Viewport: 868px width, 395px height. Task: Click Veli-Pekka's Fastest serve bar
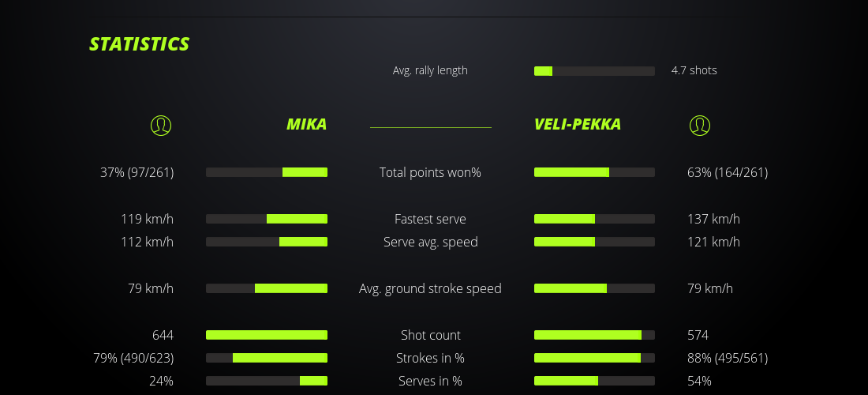(594, 219)
